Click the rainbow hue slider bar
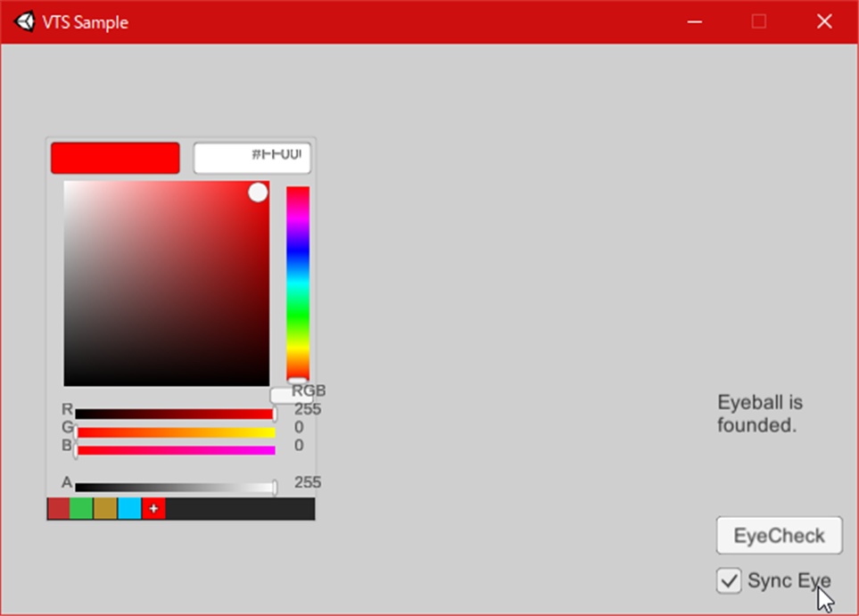The image size is (859, 616). point(298,283)
